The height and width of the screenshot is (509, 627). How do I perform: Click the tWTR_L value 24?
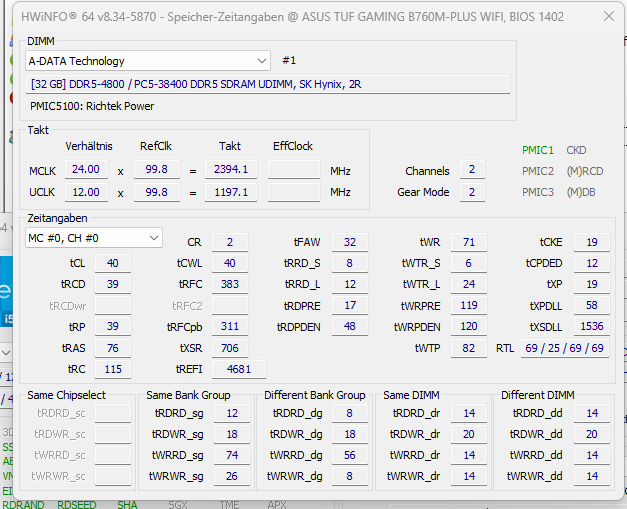point(469,284)
